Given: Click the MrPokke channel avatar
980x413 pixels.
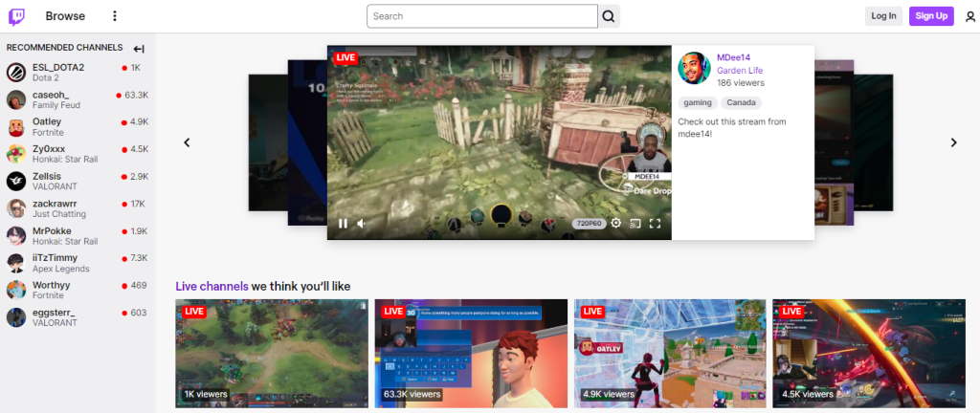Looking at the screenshot, I should pos(16,236).
